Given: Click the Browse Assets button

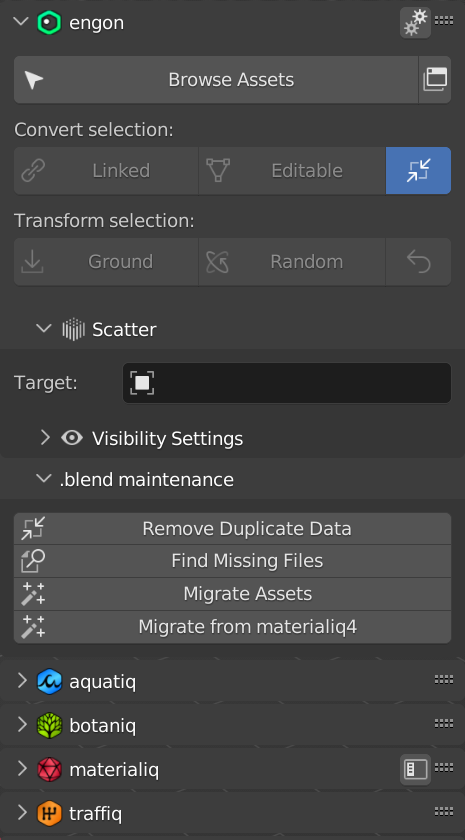Looking at the screenshot, I should pyautogui.click(x=216, y=80).
